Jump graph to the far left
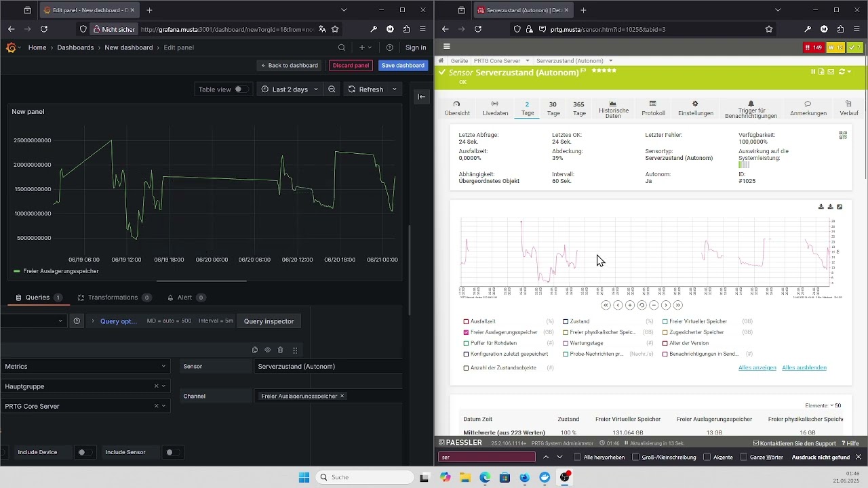Viewport: 868px width, 488px height. 606,305
